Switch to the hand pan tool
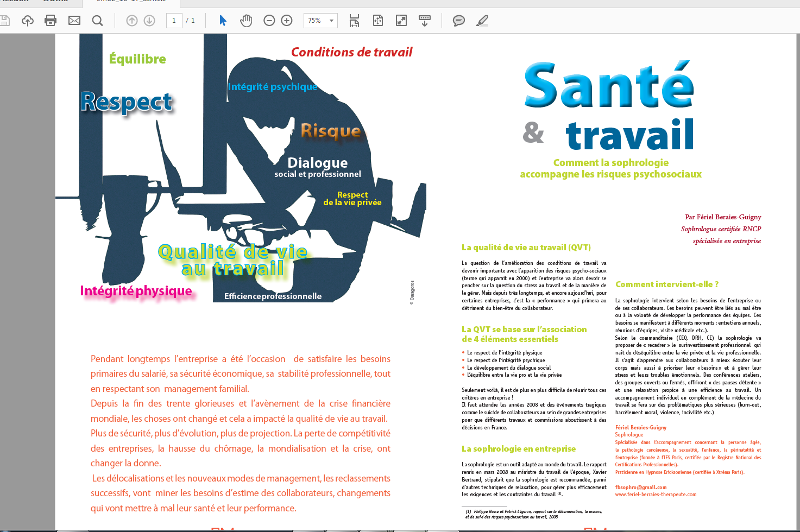This screenshot has height=532, width=800. [246, 21]
